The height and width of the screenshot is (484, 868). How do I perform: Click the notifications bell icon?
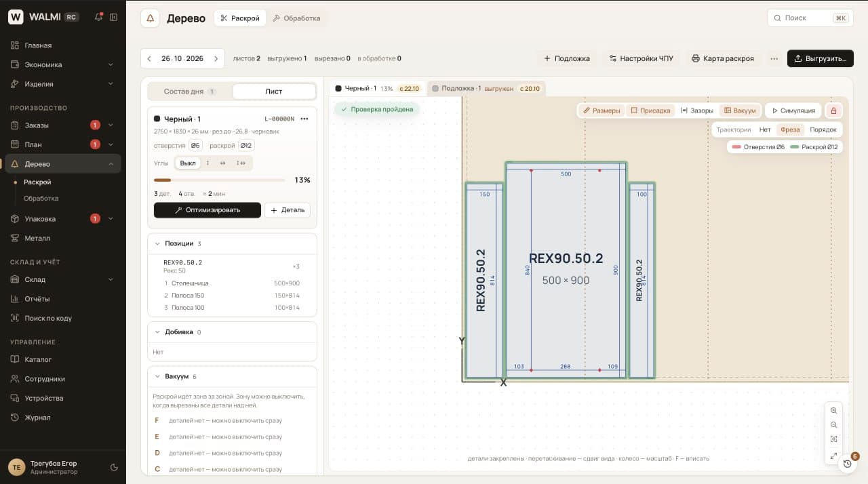click(x=98, y=17)
